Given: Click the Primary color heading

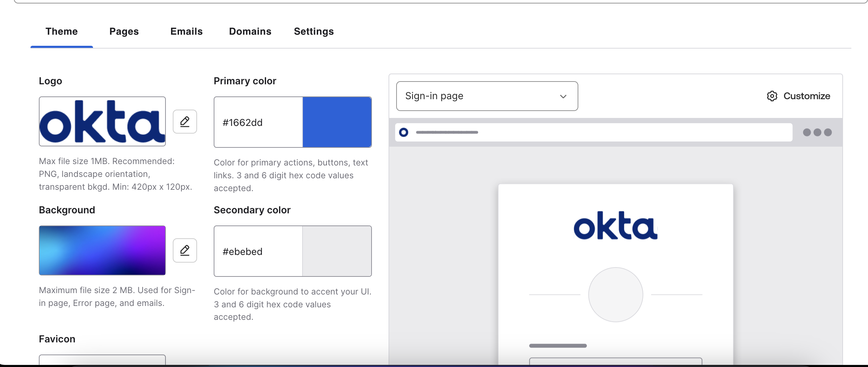Looking at the screenshot, I should (245, 81).
